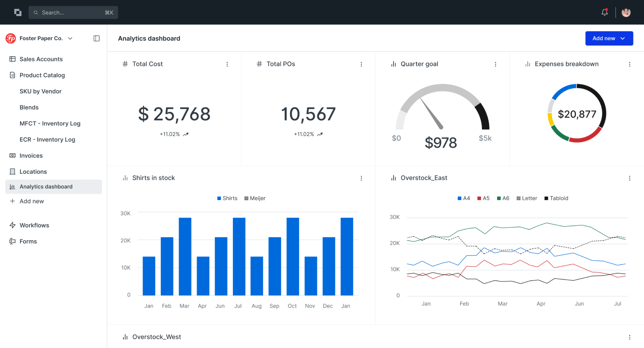Open Shirts in stock options menu

(361, 178)
